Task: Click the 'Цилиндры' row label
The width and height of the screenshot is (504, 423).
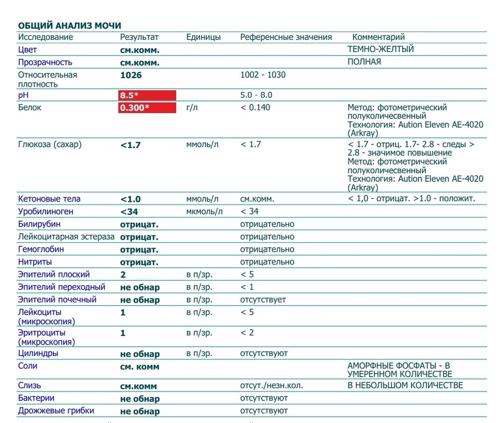Action: point(38,354)
